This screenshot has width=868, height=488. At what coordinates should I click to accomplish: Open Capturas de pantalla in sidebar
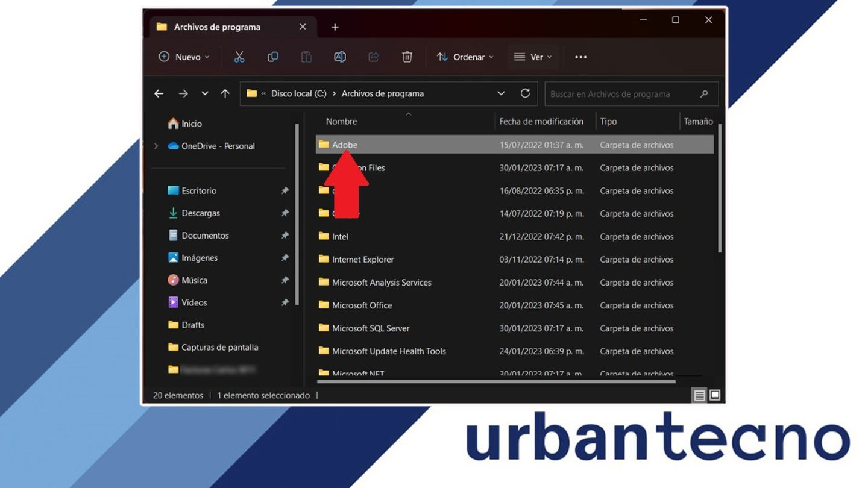213,347
